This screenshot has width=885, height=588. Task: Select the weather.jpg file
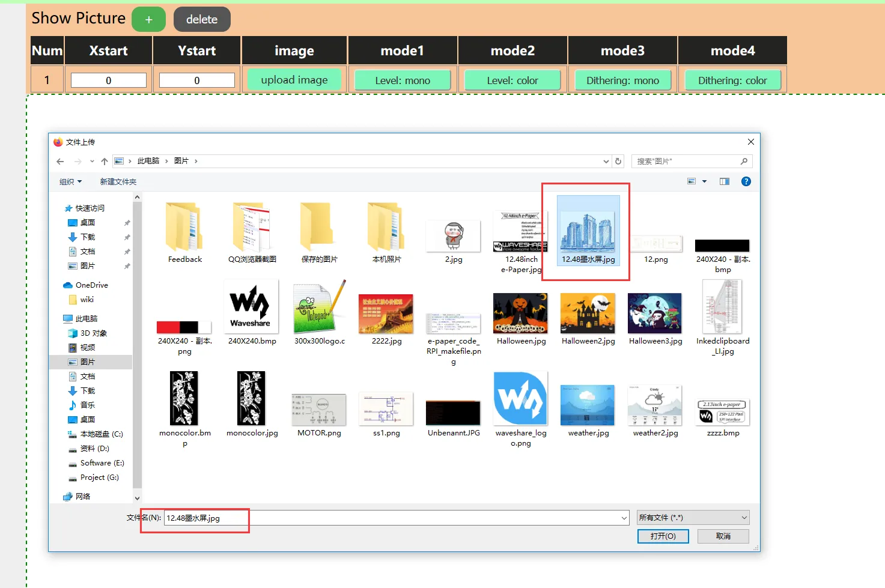click(588, 411)
